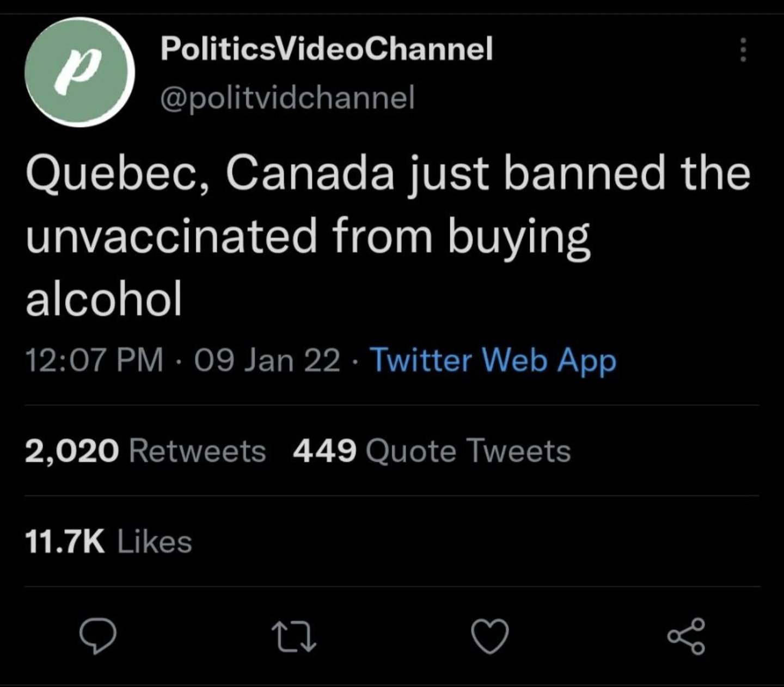Viewport: 784px width, 687px height.
Task: Open the three-dot more options menu
Action: tap(742, 51)
